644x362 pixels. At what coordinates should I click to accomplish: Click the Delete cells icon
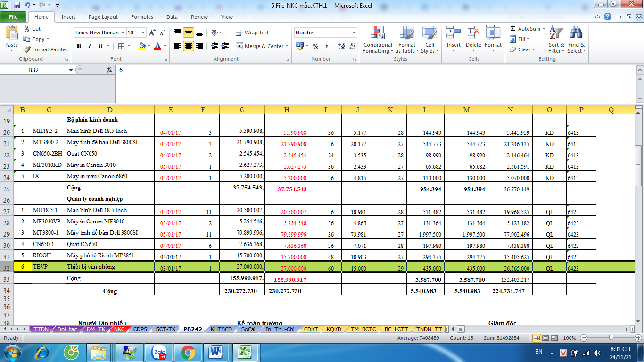pos(473,33)
